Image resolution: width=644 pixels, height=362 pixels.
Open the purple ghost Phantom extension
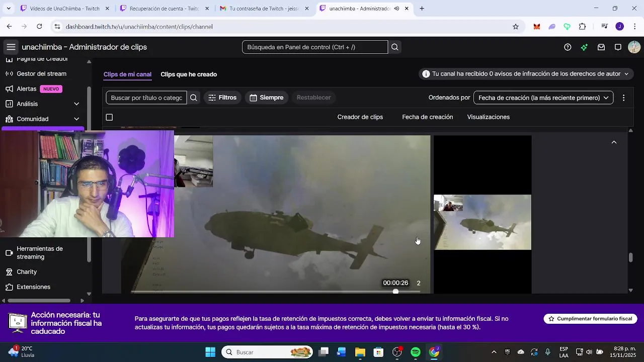(552, 27)
